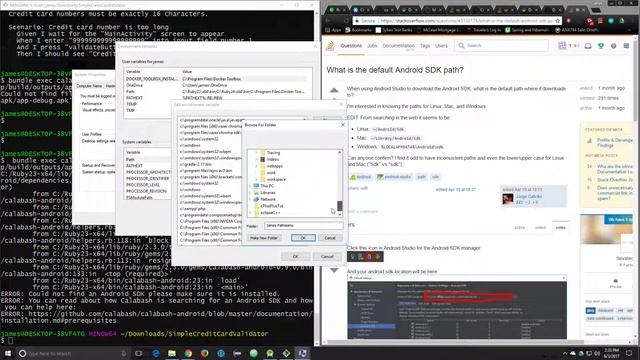The width and height of the screenshot is (640, 360).
Task: Expand Libraries in the folder tree
Action: tap(250, 192)
